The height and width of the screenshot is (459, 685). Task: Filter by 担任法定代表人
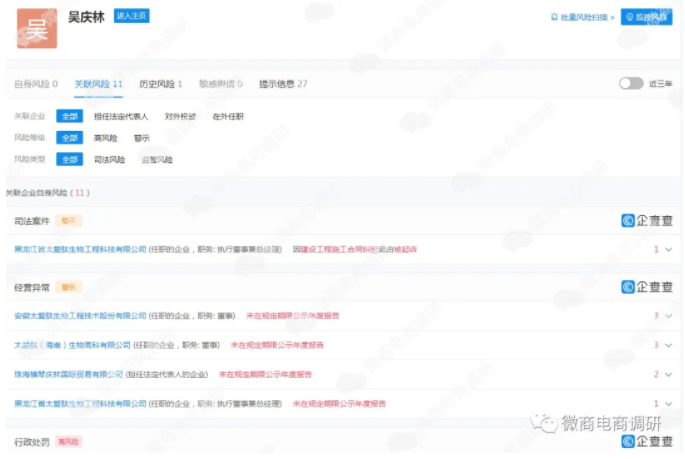coord(121,117)
